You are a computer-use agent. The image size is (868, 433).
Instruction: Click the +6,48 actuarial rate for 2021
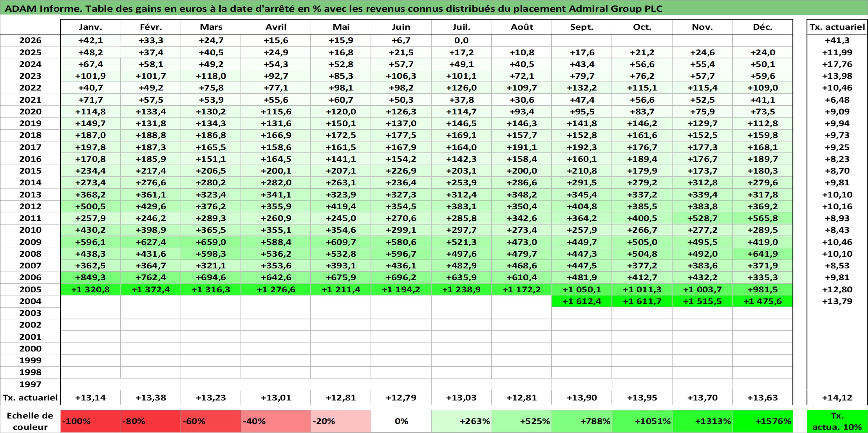837,100
